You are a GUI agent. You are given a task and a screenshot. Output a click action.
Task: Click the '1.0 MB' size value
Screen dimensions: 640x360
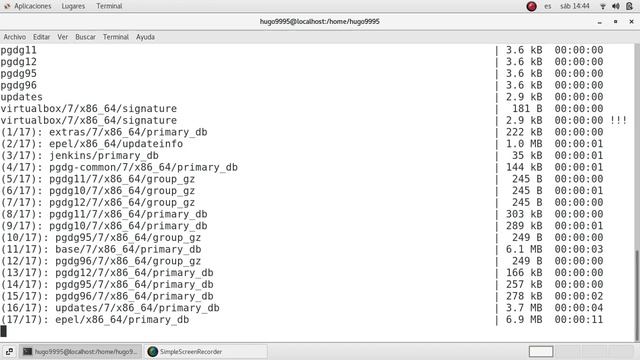click(524, 144)
